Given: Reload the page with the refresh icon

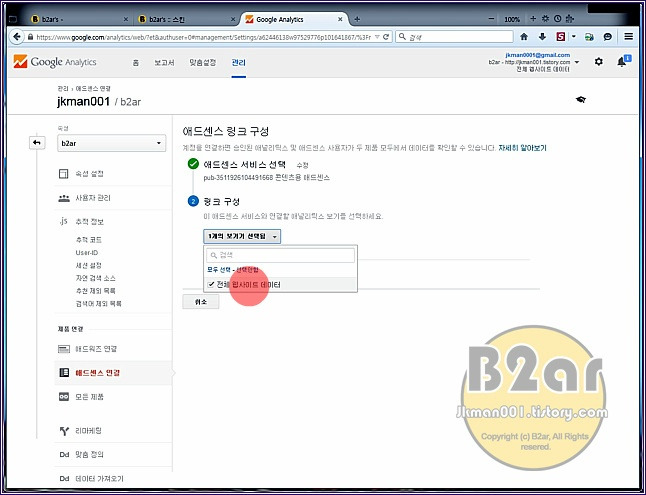Looking at the screenshot, I should coord(386,37).
